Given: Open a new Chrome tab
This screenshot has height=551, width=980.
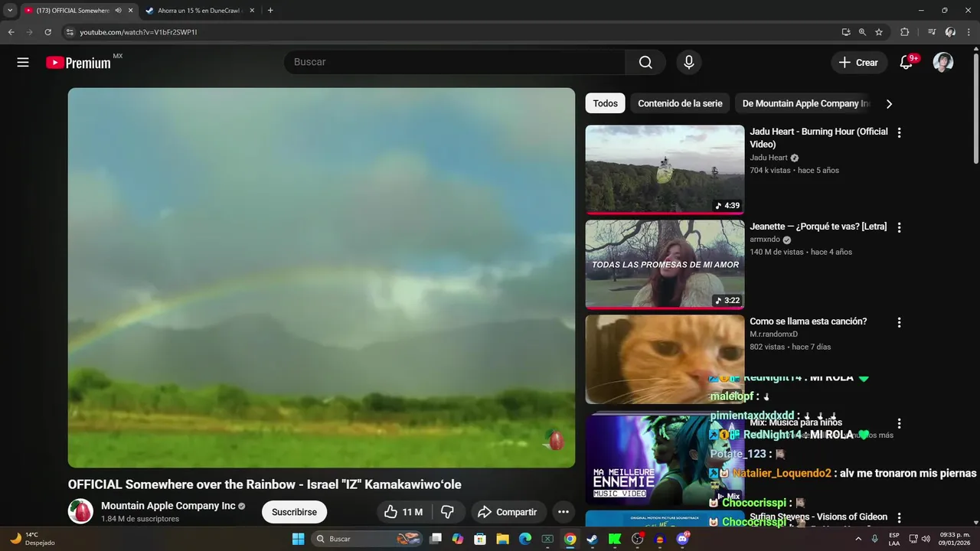Looking at the screenshot, I should click(x=270, y=11).
